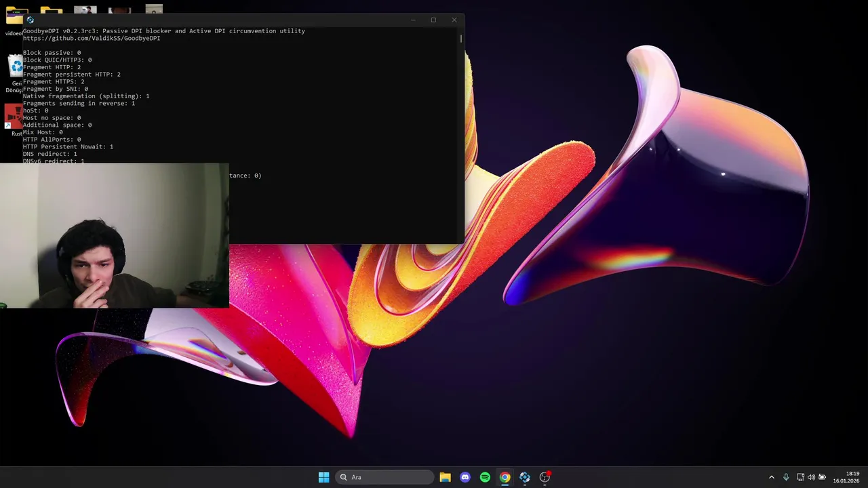Click the microphone icon in the system tray

coord(786,477)
